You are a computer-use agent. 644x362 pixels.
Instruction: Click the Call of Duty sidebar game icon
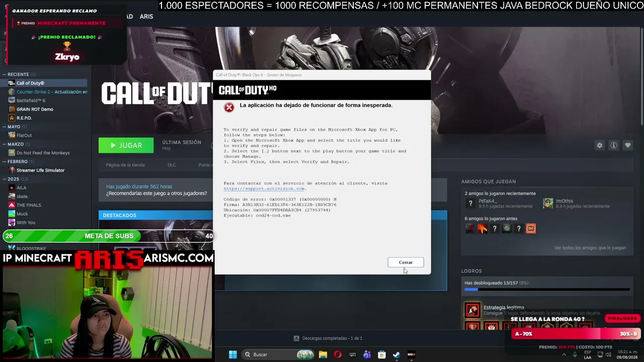click(x=12, y=83)
